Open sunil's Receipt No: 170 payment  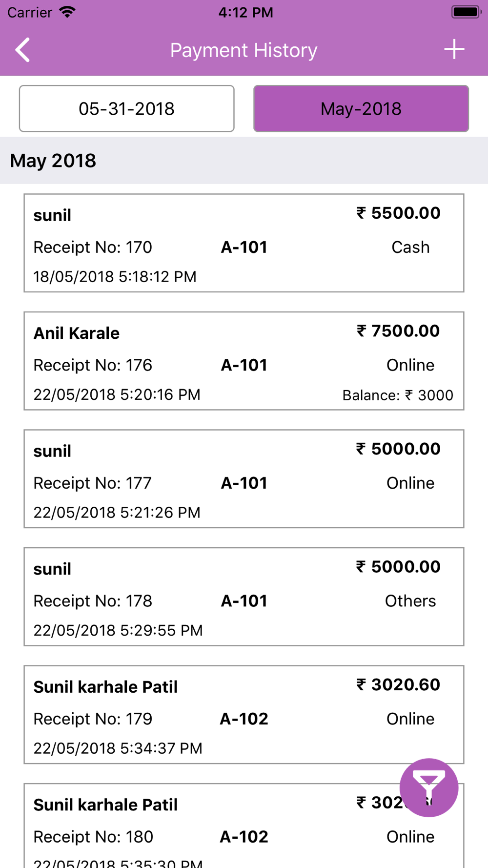pos(244,243)
